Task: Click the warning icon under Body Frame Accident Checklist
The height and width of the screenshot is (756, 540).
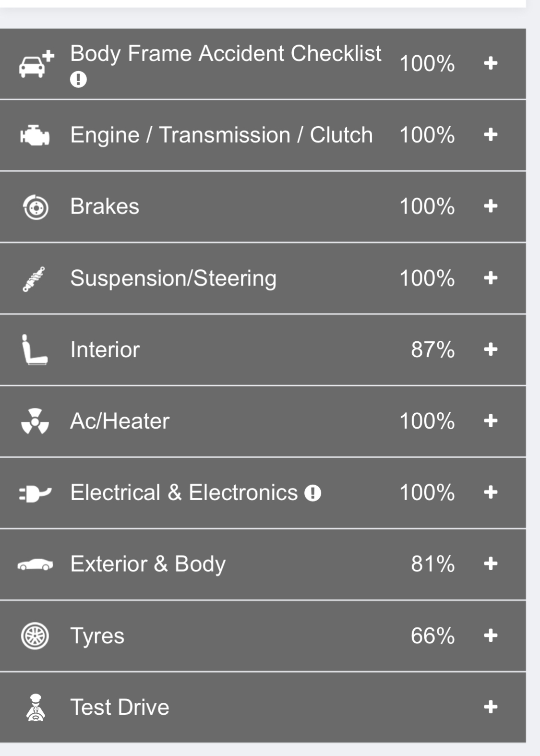Action: point(78,79)
